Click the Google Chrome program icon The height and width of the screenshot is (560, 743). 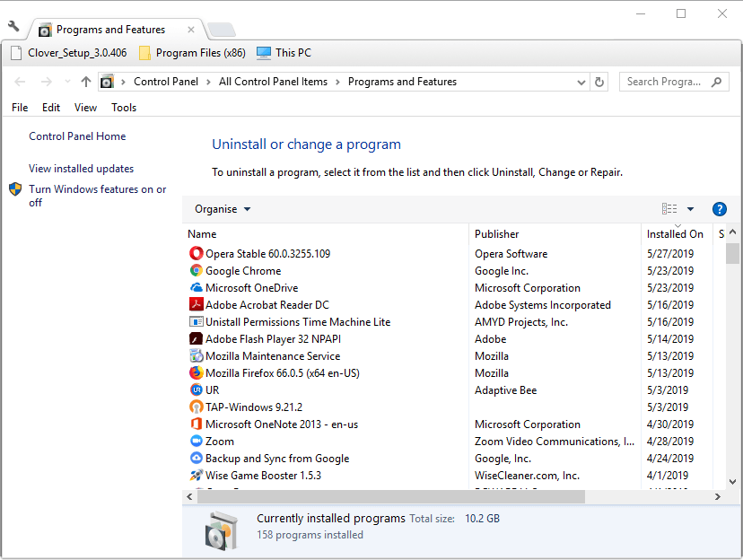pyautogui.click(x=197, y=270)
